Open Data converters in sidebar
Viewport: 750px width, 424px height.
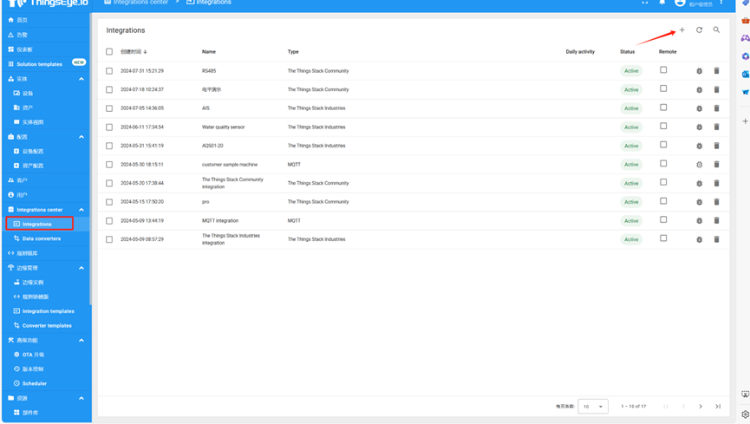click(x=46, y=238)
